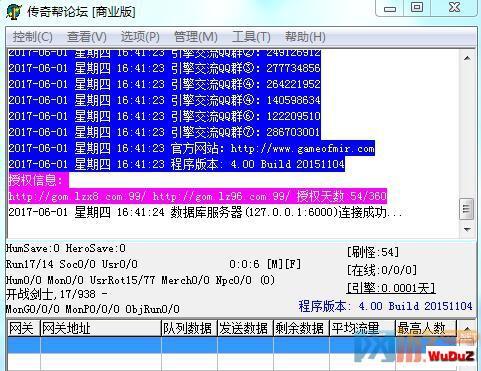Click the log scrollbar thumb grip
Image resolution: width=481 pixels, height=371 pixels.
coord(466,209)
